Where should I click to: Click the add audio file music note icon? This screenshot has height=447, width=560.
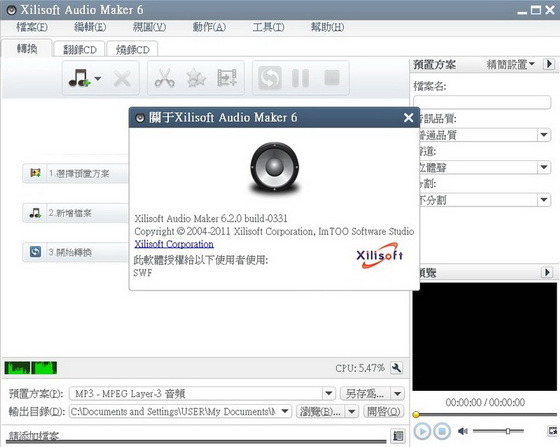click(79, 78)
